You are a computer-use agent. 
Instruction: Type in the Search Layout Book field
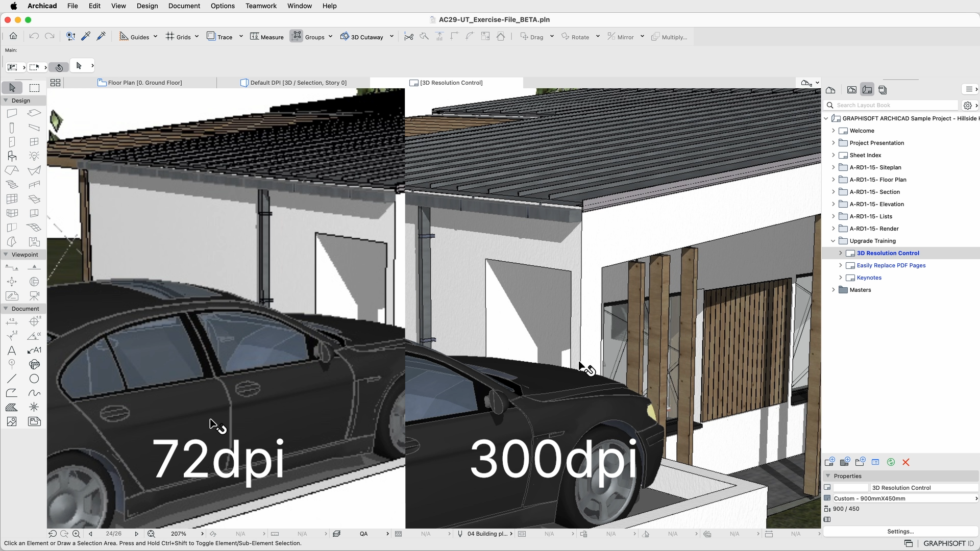(x=893, y=105)
